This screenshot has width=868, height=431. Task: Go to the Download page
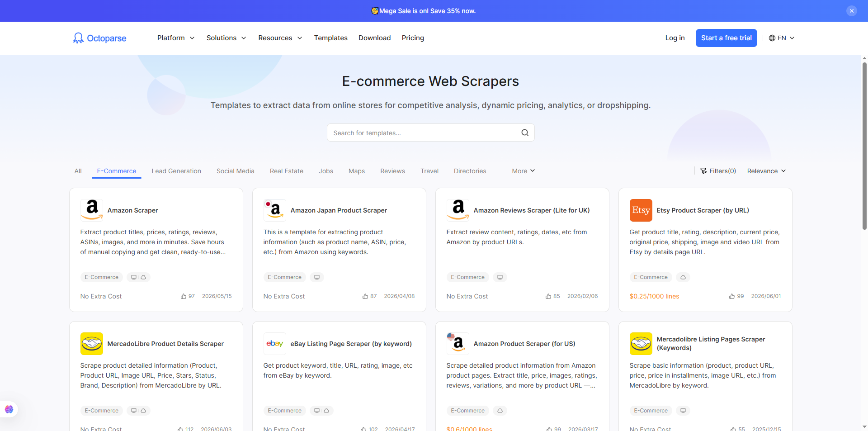375,38
